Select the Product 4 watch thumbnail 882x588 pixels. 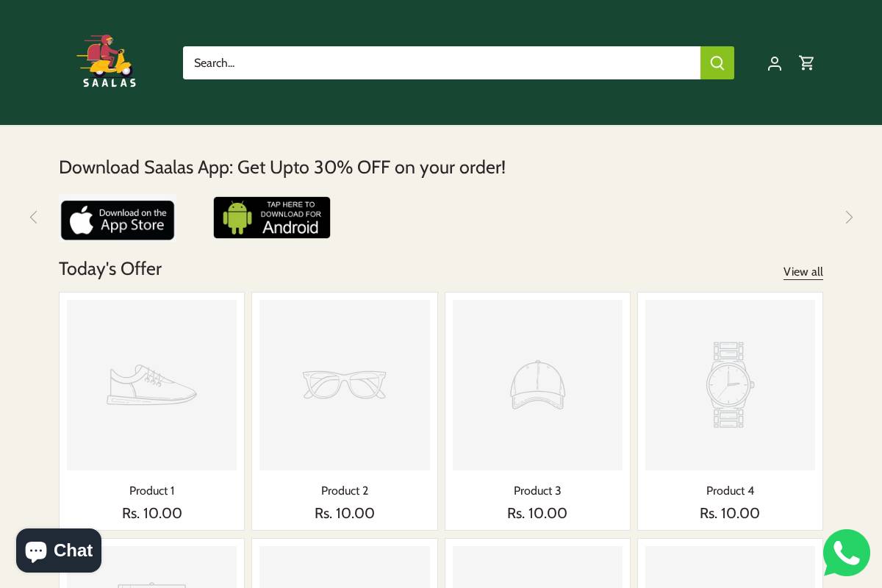click(730, 385)
